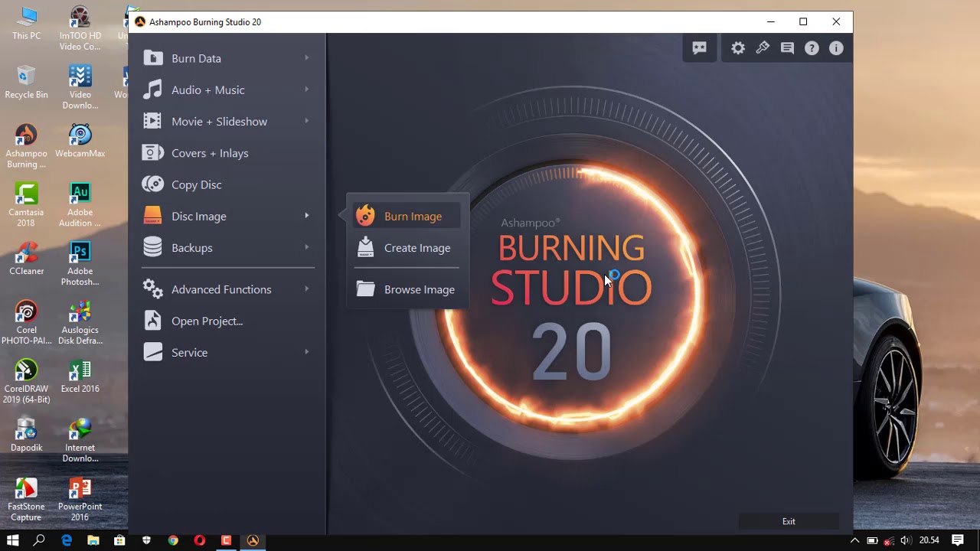Select the Adobe Photoshop desktop icon
This screenshot has width=980, height=551.
(80, 263)
